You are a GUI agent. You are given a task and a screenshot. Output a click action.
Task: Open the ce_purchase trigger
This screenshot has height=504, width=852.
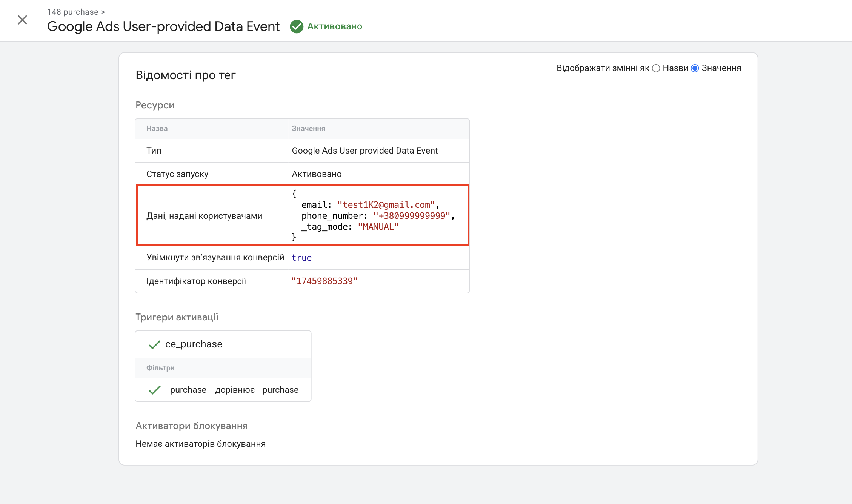tap(194, 344)
